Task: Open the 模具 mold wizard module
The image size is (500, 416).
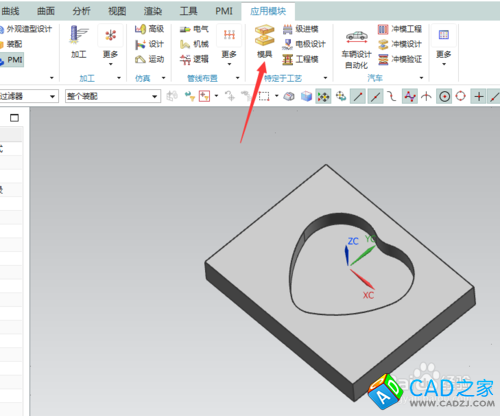Action: coord(264,41)
